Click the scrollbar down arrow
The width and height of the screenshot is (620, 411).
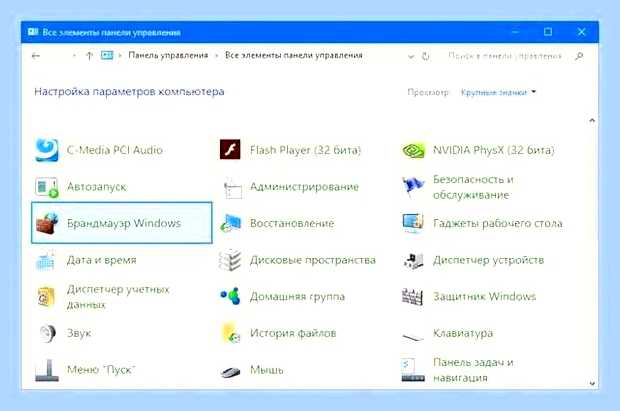(x=592, y=383)
